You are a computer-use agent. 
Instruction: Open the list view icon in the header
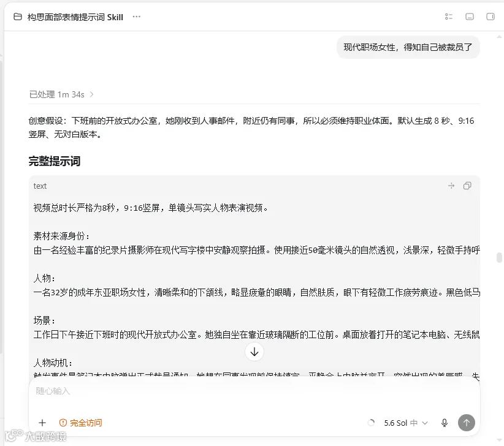coord(449,17)
